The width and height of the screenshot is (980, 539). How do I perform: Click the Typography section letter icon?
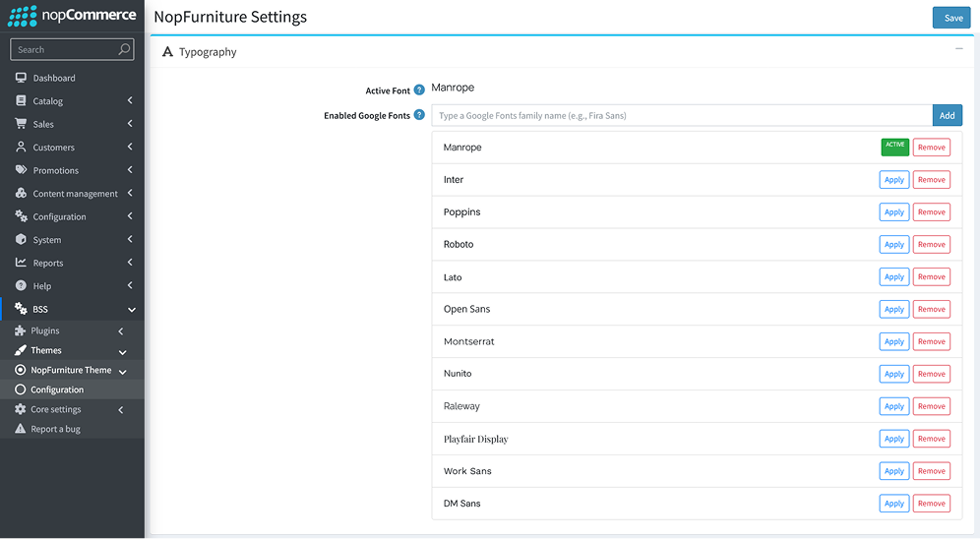tap(167, 52)
